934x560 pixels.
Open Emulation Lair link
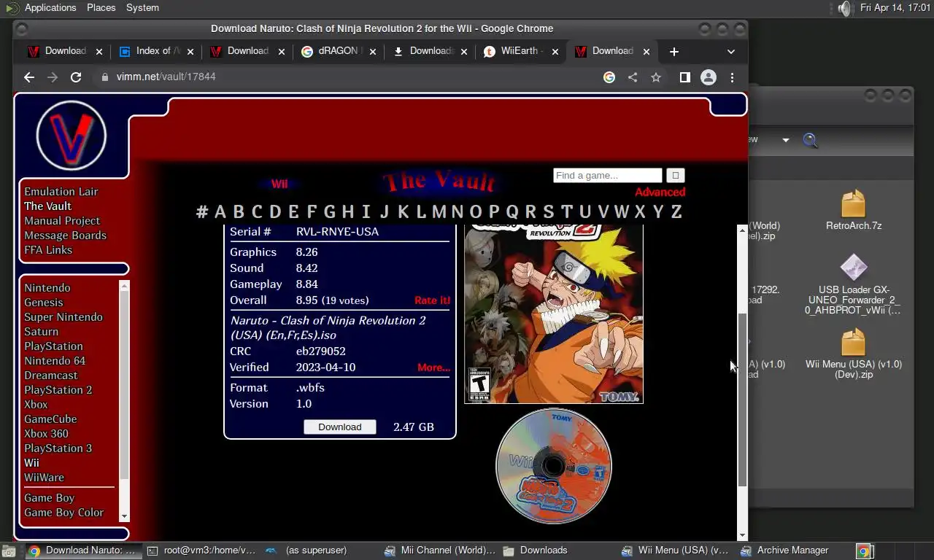click(61, 191)
